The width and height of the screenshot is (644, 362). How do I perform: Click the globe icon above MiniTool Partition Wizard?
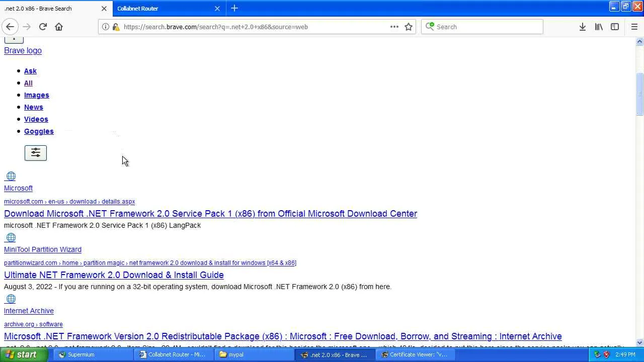pyautogui.click(x=11, y=238)
